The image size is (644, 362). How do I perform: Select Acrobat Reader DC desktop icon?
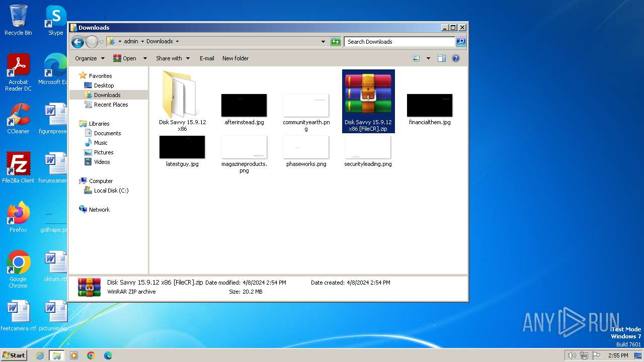(18, 72)
